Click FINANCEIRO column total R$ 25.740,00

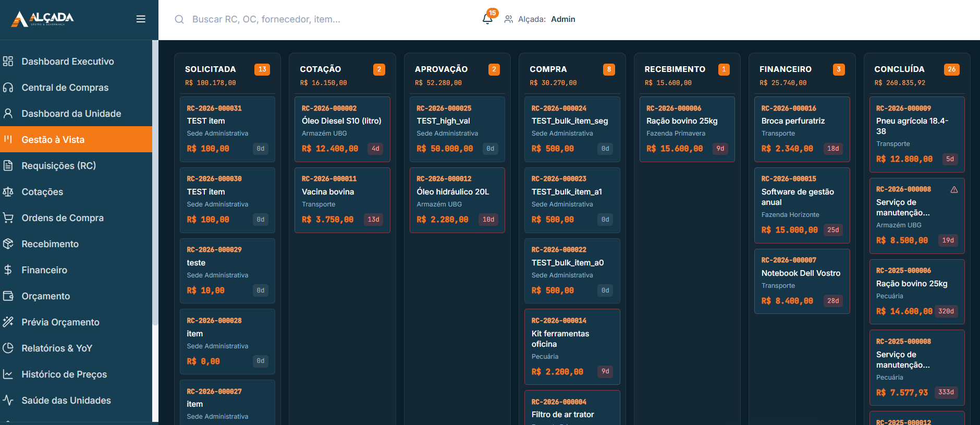783,83
